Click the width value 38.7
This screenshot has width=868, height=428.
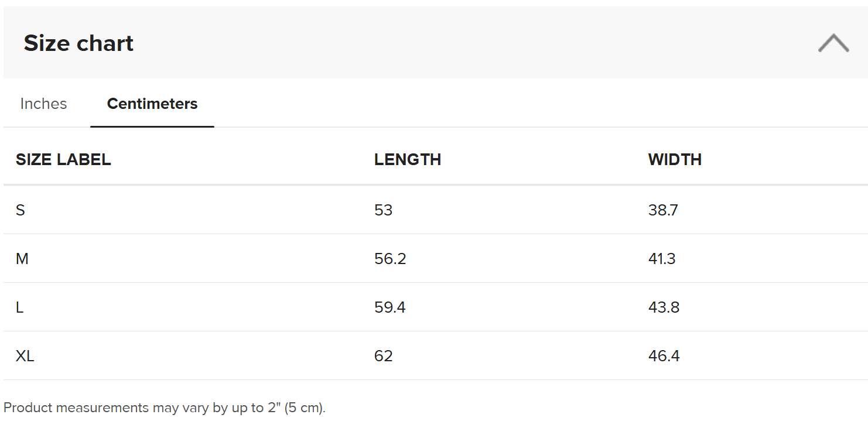click(663, 210)
